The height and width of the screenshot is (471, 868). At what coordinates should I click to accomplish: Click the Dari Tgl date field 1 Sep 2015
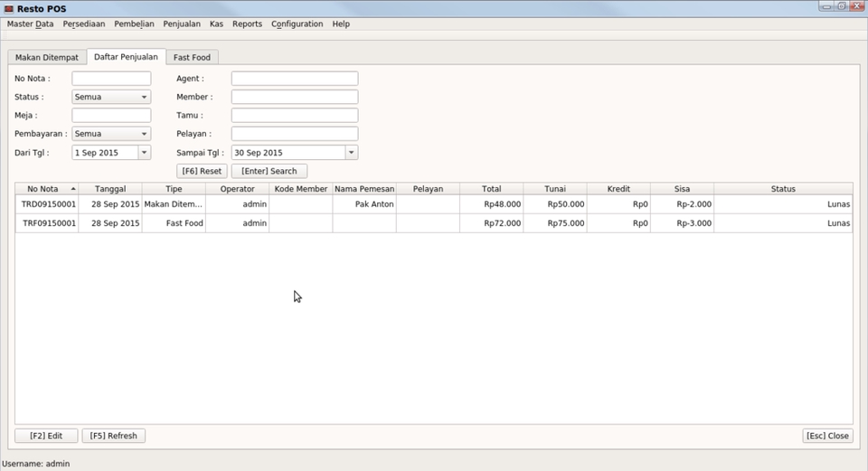click(x=105, y=153)
